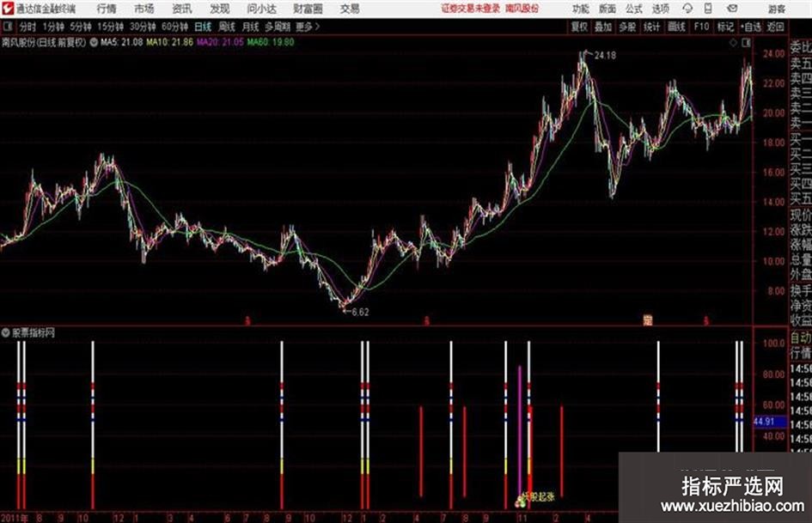Viewport: 812px width, 523px height.
Task: Click the 返回 toolbar button
Action: pos(775,27)
